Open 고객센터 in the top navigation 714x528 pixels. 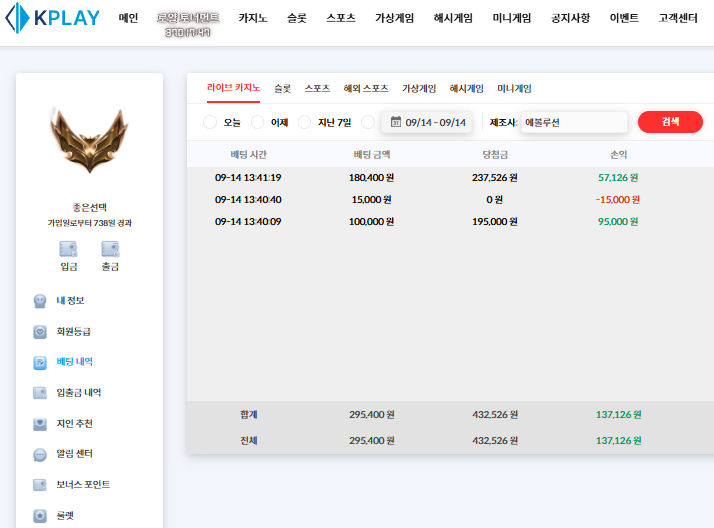pyautogui.click(x=678, y=18)
